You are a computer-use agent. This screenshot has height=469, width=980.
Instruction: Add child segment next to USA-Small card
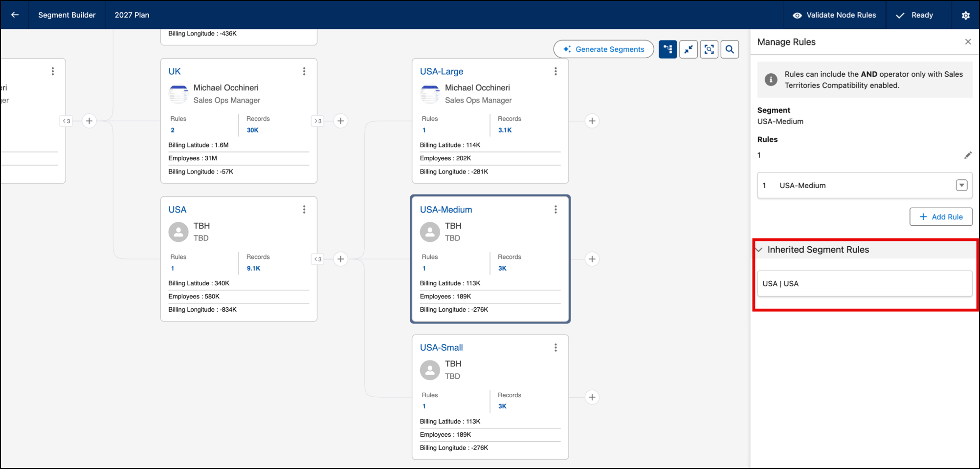tap(592, 397)
